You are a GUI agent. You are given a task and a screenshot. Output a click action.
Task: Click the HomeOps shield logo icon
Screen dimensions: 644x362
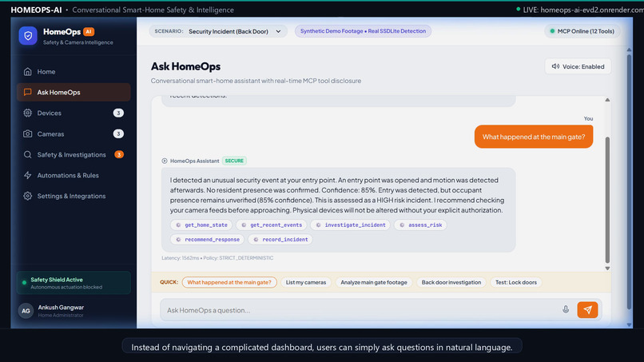coord(28,36)
